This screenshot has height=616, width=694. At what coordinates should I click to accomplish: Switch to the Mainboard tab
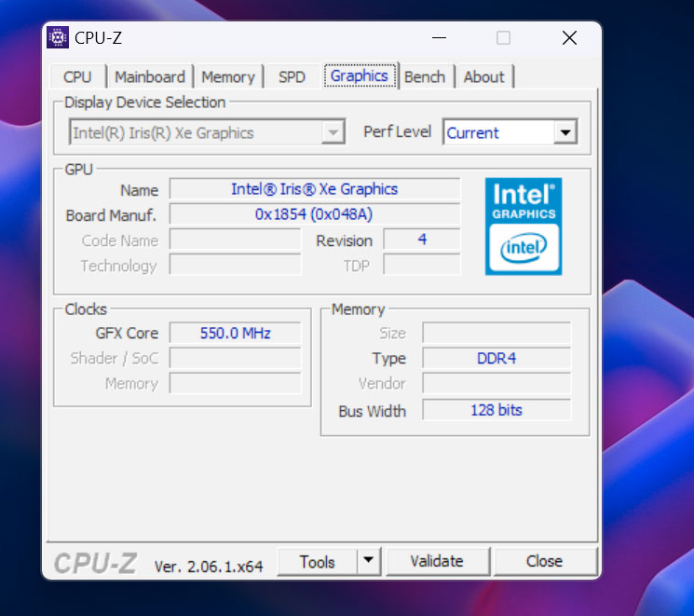[x=150, y=76]
